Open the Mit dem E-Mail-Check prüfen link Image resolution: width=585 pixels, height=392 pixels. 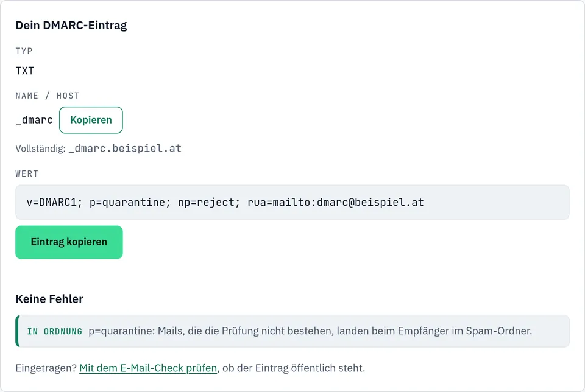click(148, 368)
